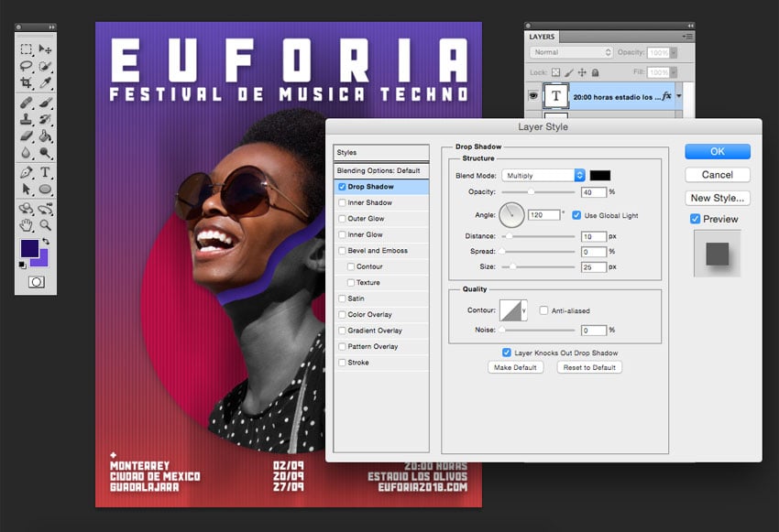Open the layer Opacity dropdown arrow
This screenshot has width=779, height=532.
point(674,52)
